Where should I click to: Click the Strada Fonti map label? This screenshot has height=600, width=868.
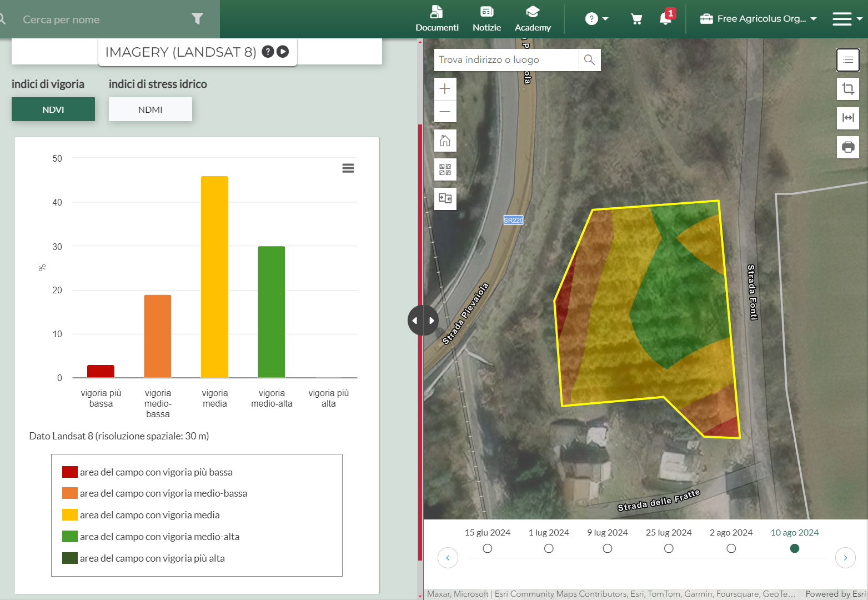coord(752,292)
